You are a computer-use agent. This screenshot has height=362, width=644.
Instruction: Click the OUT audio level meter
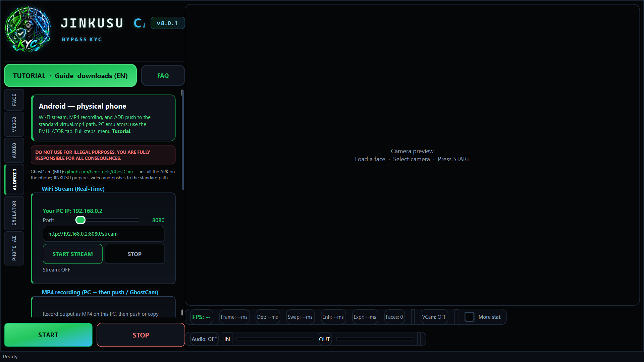click(374, 339)
